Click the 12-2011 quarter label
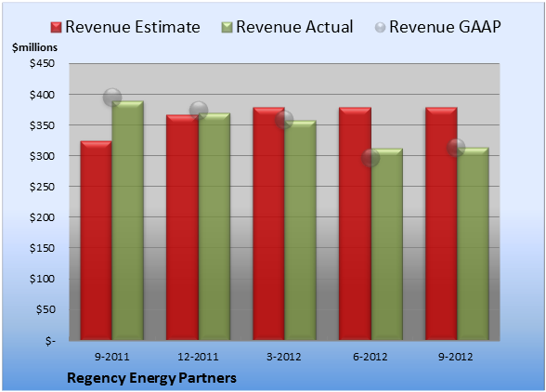Screen dimensions: 546x392 (x=198, y=357)
